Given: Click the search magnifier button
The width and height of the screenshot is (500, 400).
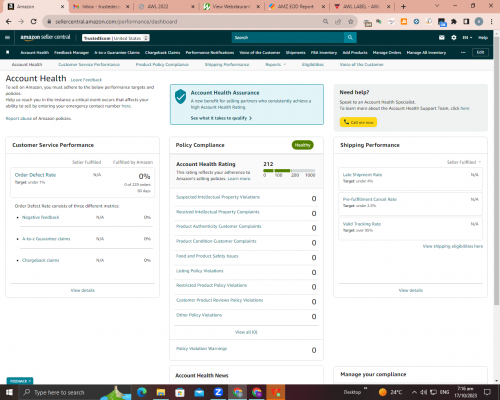Looking at the screenshot, I should (x=350, y=37).
